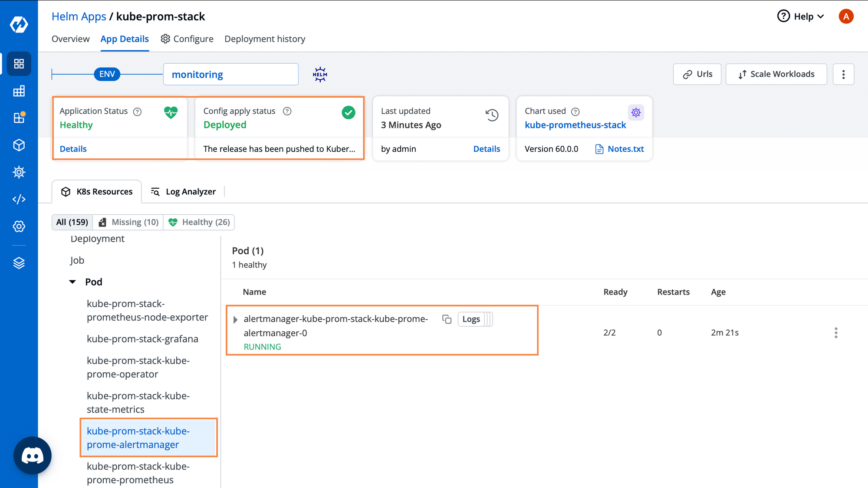Image resolution: width=868 pixels, height=488 pixels.
Task: Click the healthy heart icon
Action: click(171, 112)
